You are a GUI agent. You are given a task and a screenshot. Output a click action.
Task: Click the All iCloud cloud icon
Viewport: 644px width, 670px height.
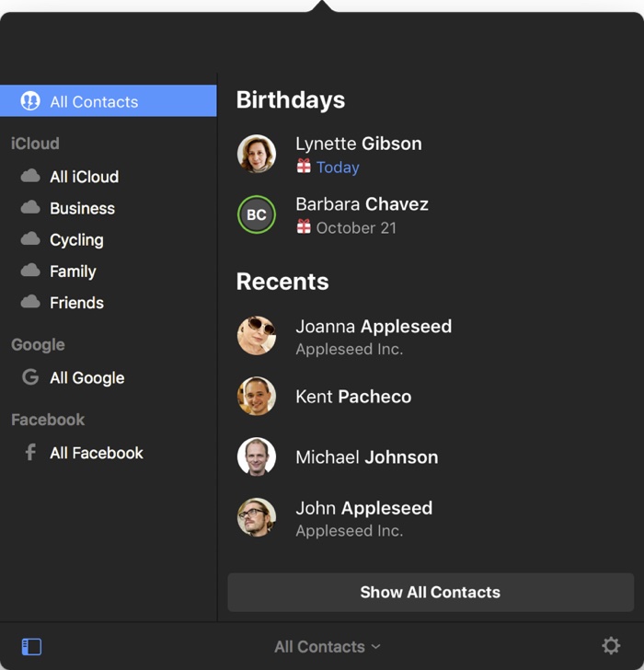click(30, 176)
